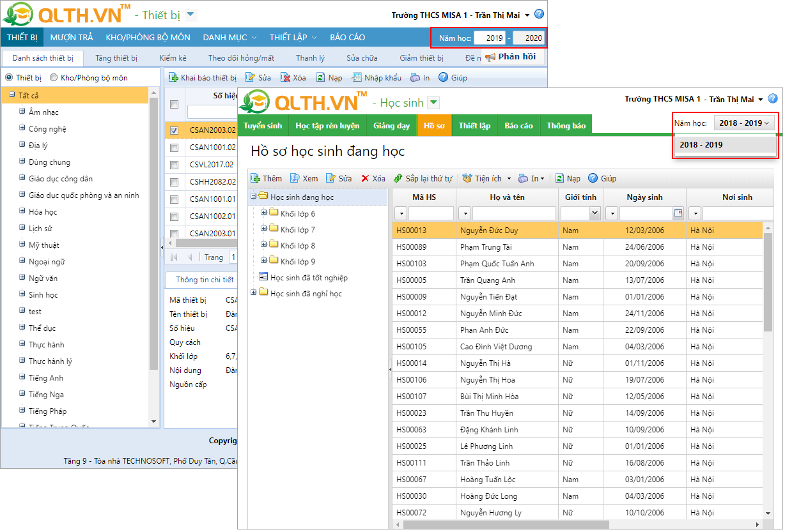The width and height of the screenshot is (785, 532).
Task: Tick the CSAN1001.02 row checkbox
Action: tap(175, 148)
